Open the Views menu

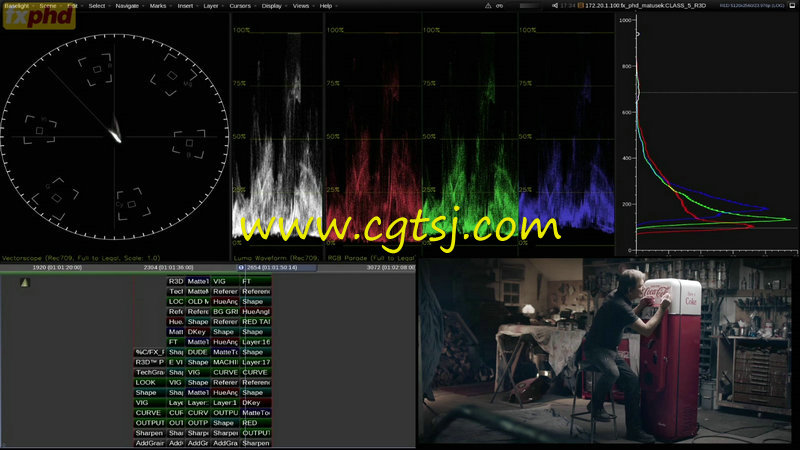pos(301,6)
